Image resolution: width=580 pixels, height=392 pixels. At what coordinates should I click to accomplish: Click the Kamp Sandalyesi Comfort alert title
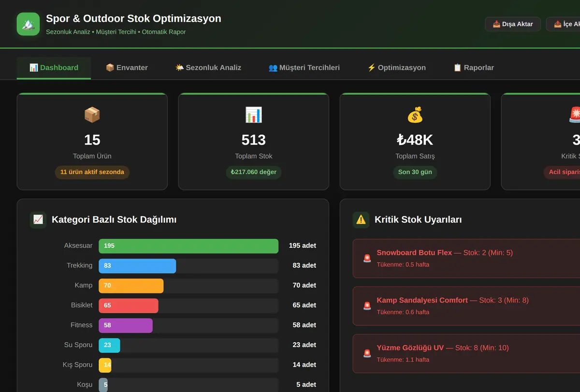(422, 300)
